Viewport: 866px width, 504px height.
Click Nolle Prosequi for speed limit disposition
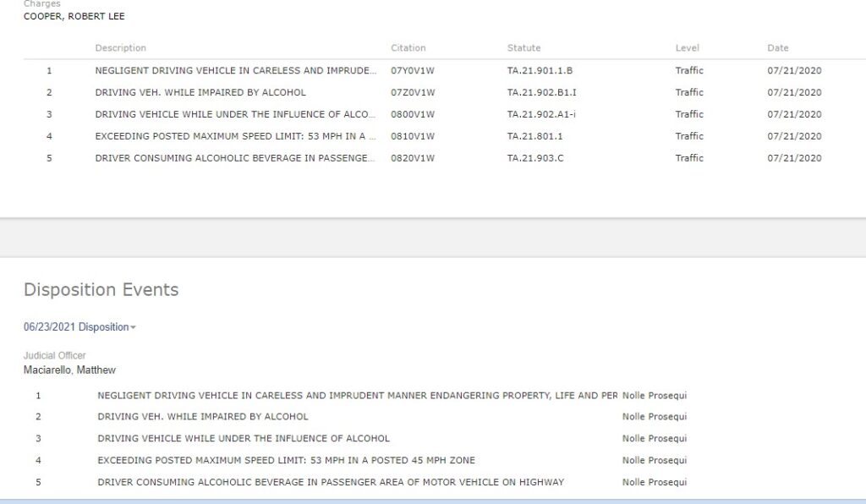[x=655, y=460]
